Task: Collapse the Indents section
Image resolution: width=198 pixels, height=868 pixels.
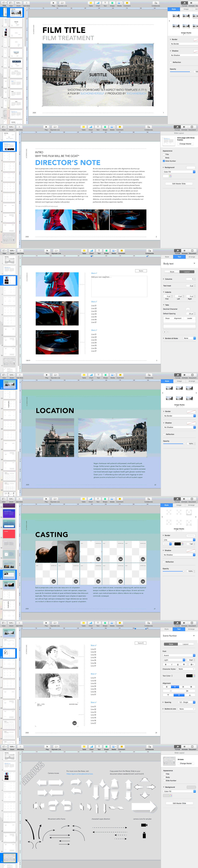Action: pyautogui.click(x=164, y=292)
